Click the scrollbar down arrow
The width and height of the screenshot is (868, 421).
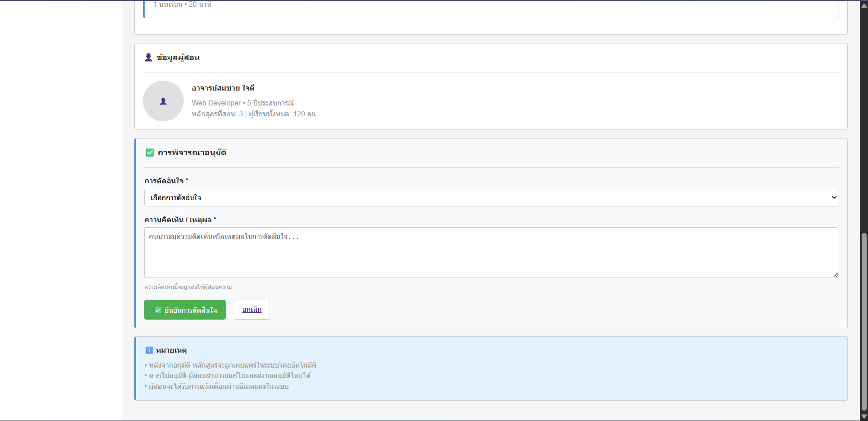click(864, 416)
